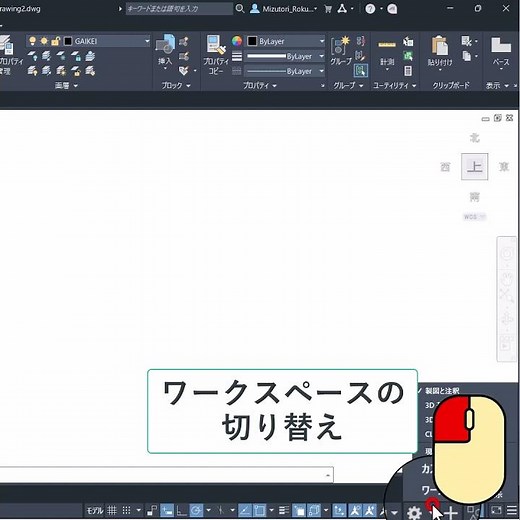Select 製図と注釈 workspace menu item
Screen dimensions: 520x520
coord(442,391)
